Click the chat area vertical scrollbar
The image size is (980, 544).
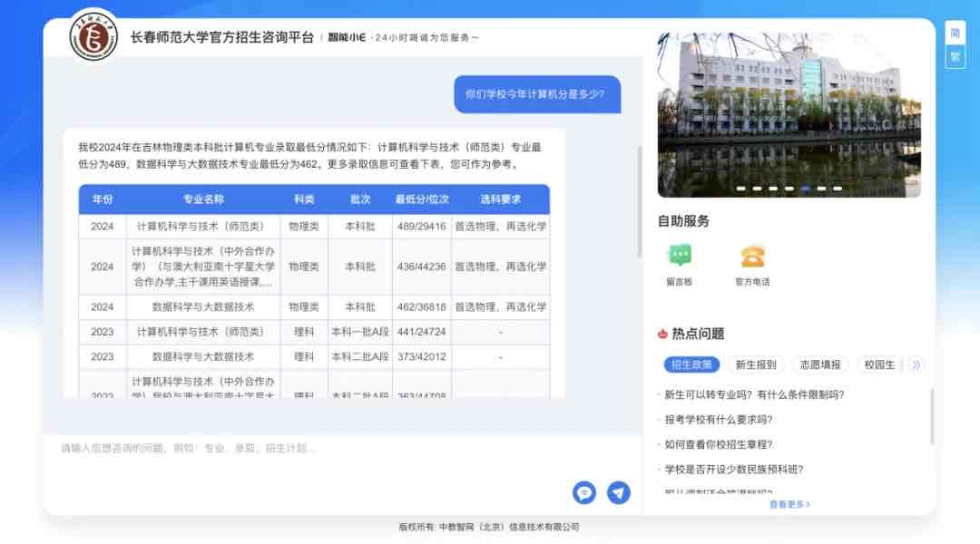(x=640, y=201)
